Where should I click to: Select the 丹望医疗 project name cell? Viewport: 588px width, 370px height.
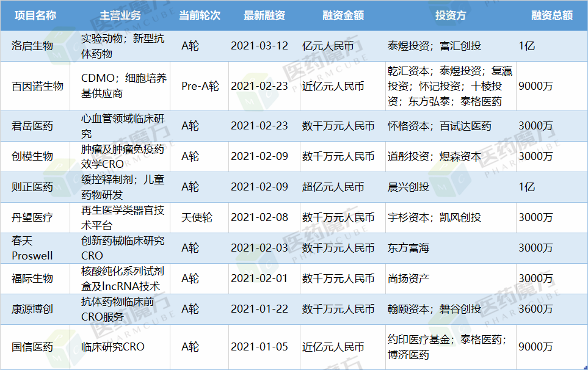35,218
